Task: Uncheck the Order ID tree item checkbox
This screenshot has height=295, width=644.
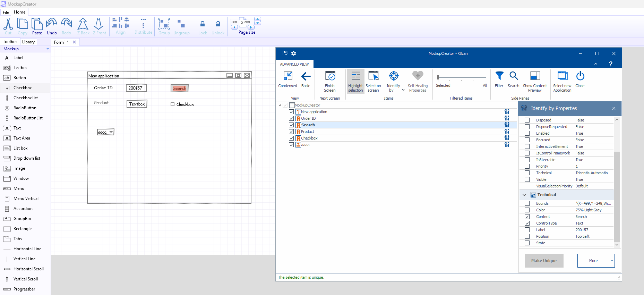Action: click(x=291, y=118)
